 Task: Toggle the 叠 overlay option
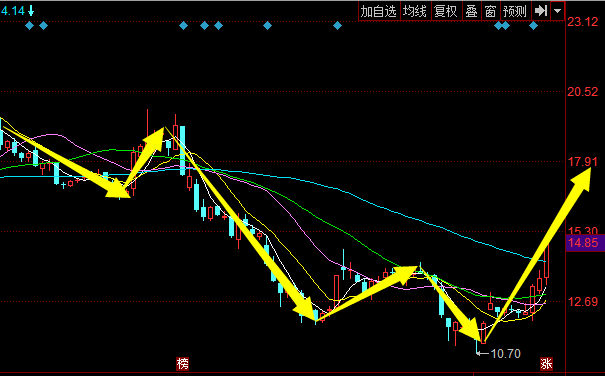(x=471, y=11)
